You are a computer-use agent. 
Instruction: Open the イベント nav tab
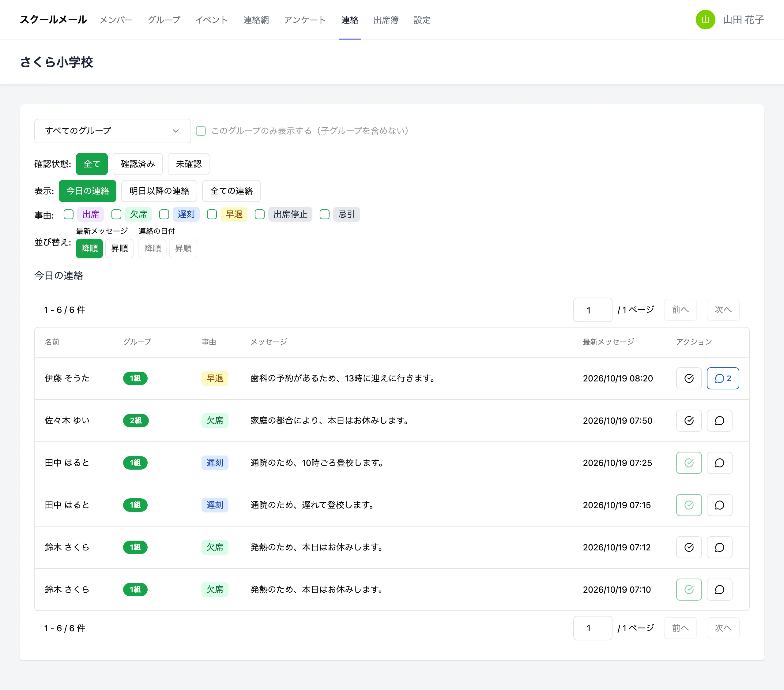tap(211, 20)
